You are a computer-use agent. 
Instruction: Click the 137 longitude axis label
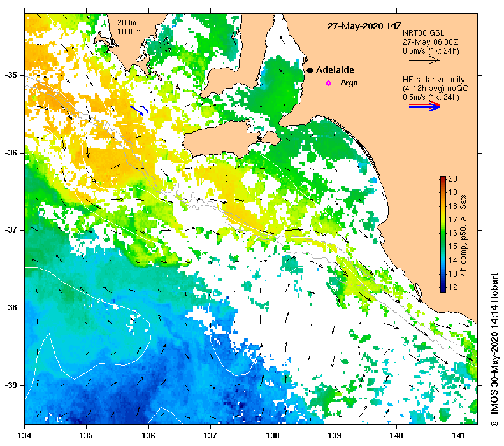click(210, 436)
